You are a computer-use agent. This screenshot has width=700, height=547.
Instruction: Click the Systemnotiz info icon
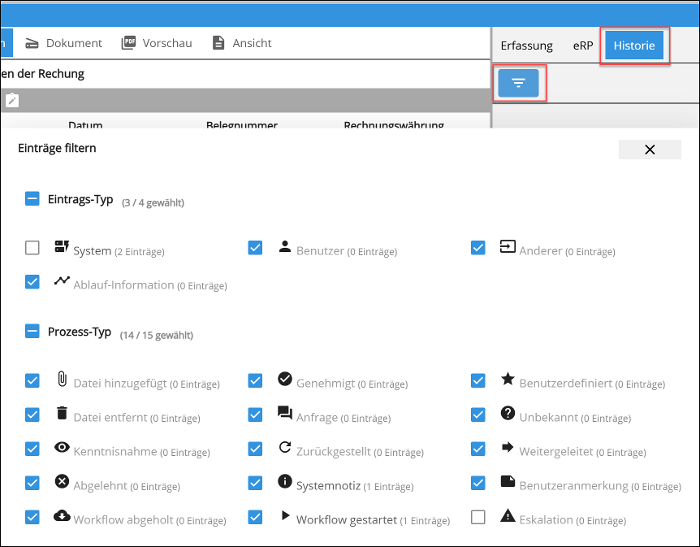(285, 481)
